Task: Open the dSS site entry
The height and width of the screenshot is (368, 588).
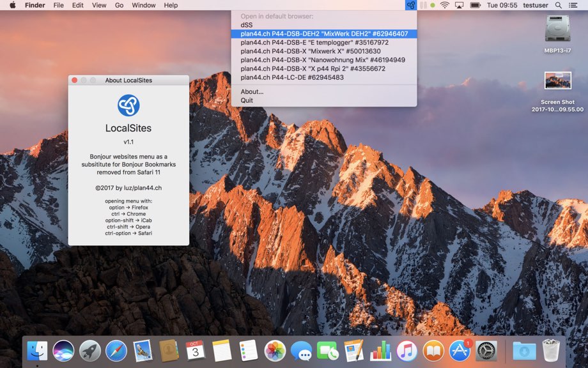Action: pyautogui.click(x=324, y=25)
